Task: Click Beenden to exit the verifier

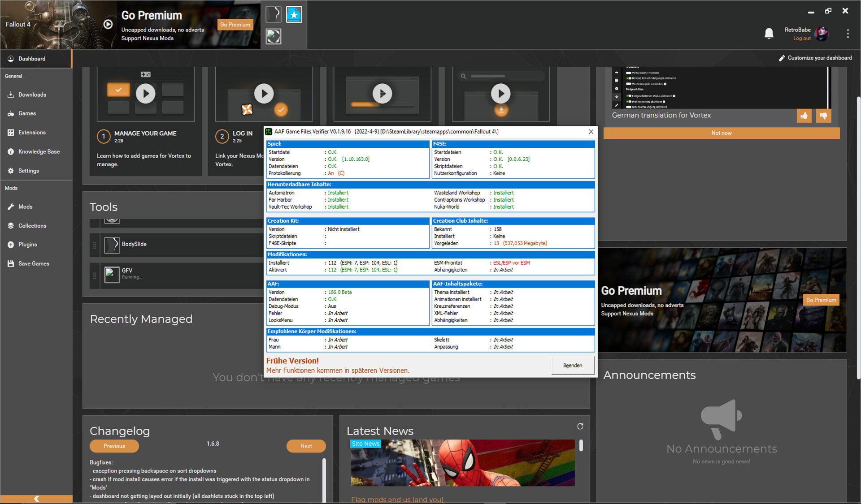Action: (x=573, y=366)
